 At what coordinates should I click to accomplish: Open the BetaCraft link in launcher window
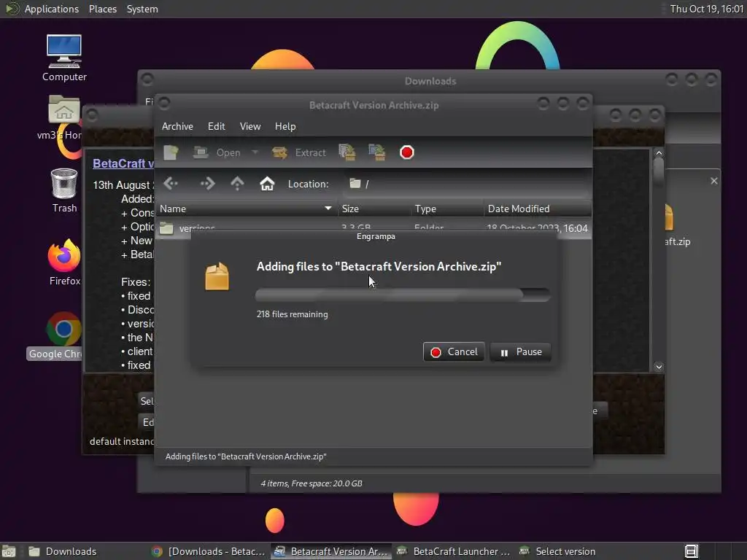coord(123,163)
